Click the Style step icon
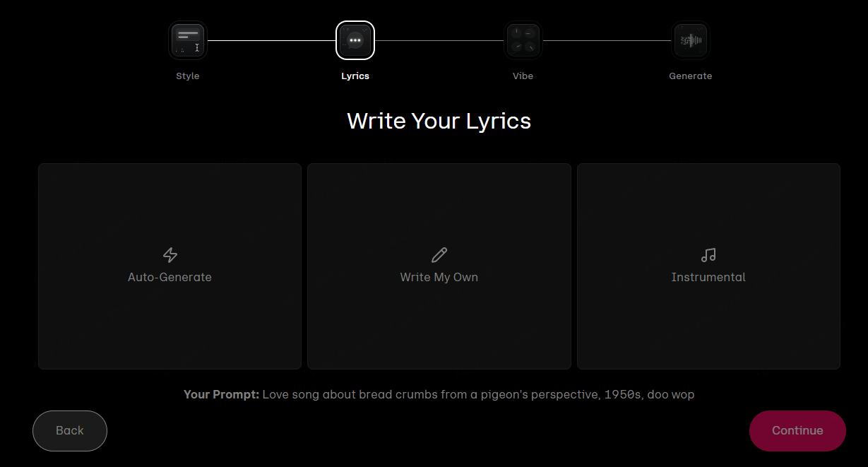The image size is (868, 467). pos(188,40)
